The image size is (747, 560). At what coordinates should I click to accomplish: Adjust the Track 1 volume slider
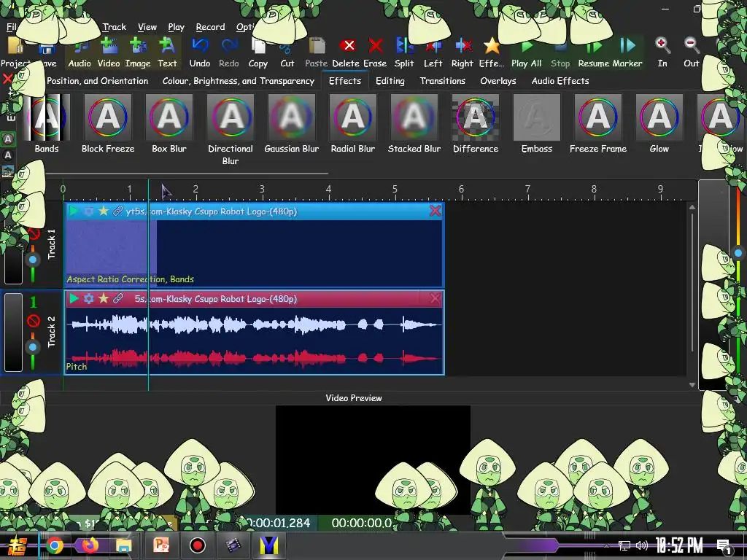click(x=33, y=260)
